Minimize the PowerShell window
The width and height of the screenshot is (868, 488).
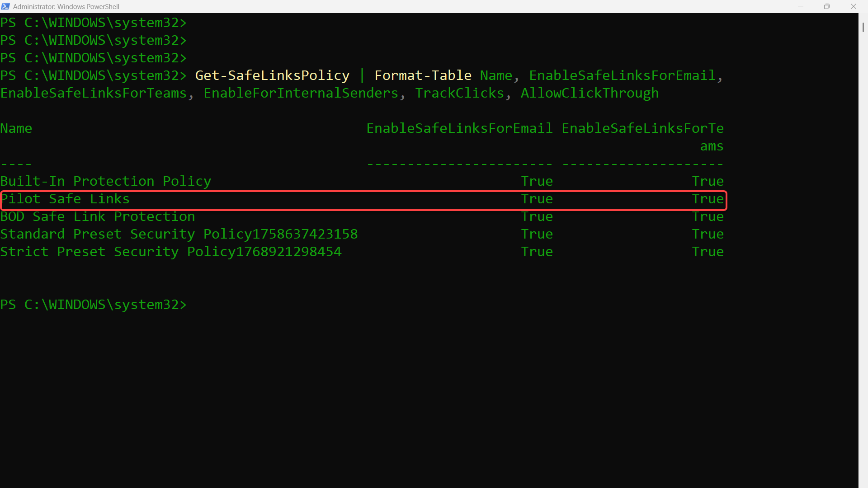pyautogui.click(x=801, y=6)
